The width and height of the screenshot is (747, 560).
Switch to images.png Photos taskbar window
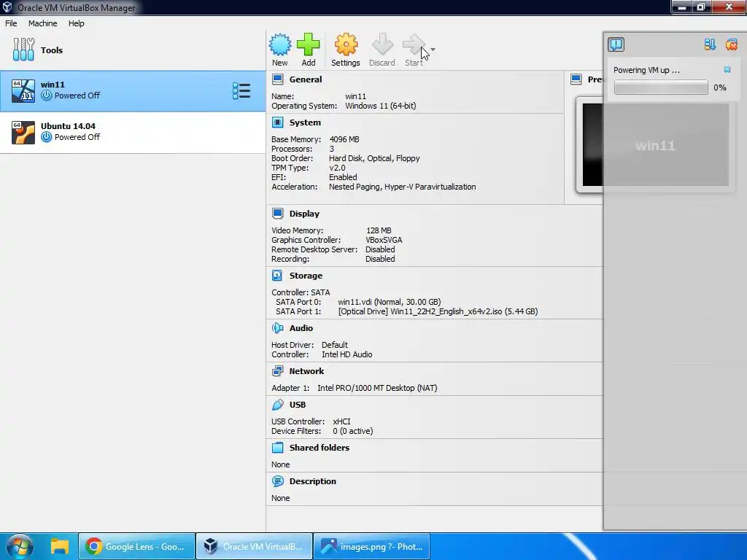point(371,546)
